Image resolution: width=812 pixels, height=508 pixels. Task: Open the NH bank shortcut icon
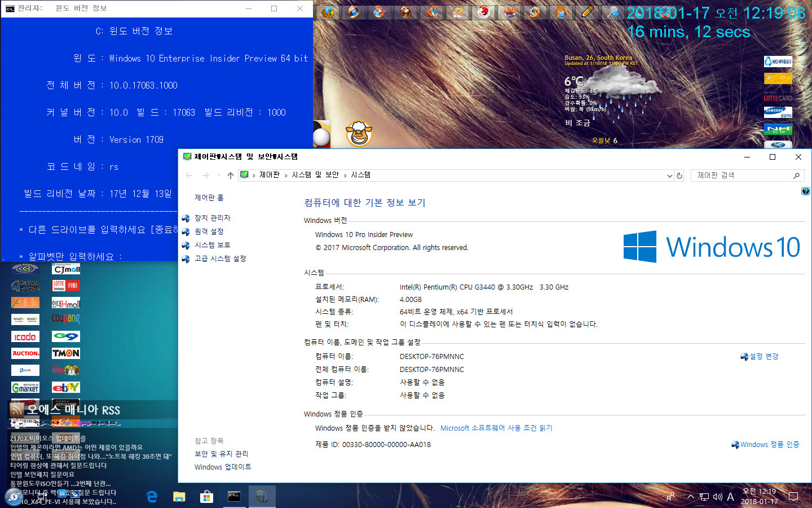[778, 130]
